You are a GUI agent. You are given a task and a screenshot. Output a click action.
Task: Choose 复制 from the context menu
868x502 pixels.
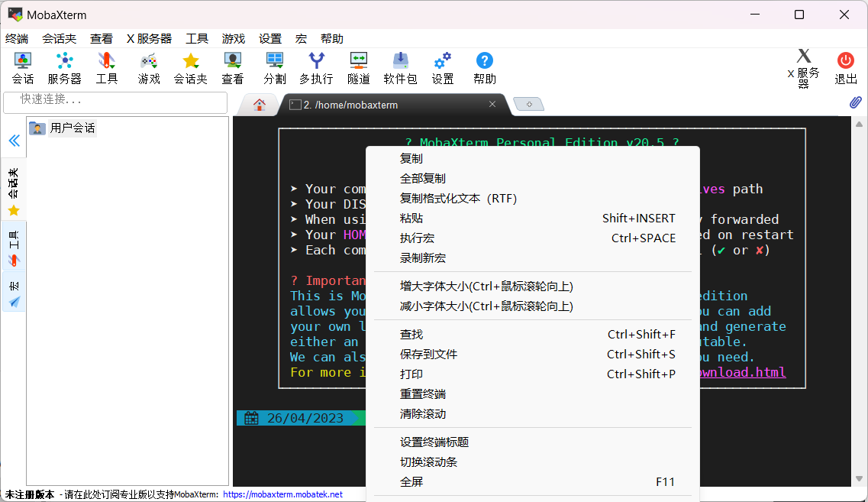coord(533,158)
